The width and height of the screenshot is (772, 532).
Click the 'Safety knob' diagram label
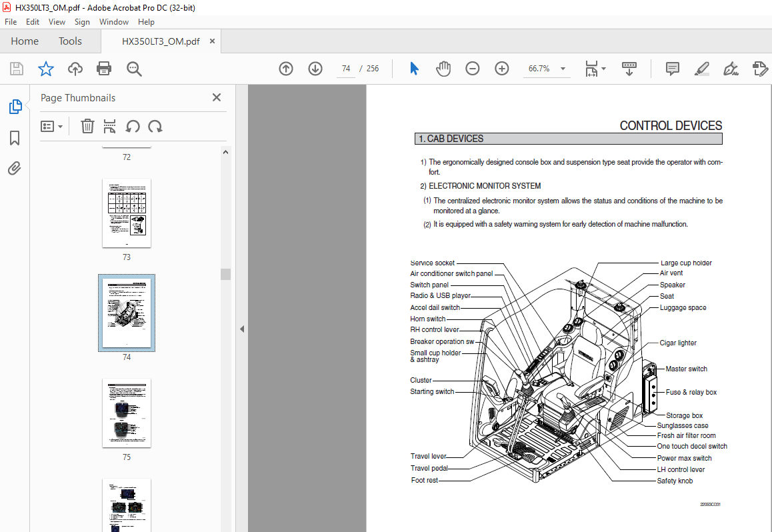[675, 481]
